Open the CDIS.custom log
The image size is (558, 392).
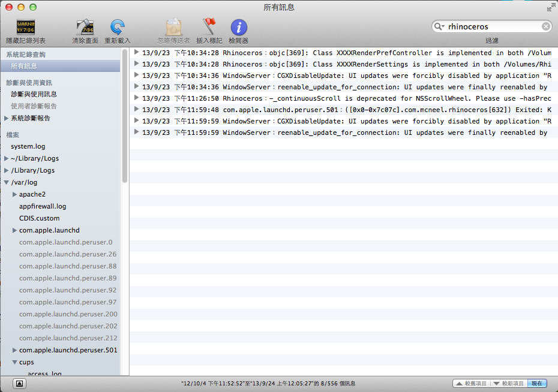click(40, 218)
